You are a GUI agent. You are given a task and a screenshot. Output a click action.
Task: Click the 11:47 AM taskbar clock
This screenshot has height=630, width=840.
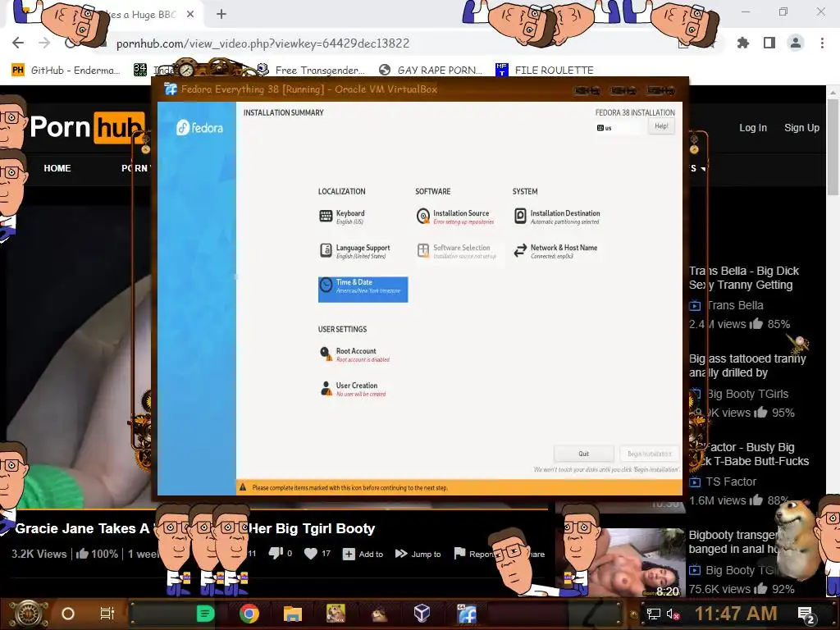click(736, 614)
